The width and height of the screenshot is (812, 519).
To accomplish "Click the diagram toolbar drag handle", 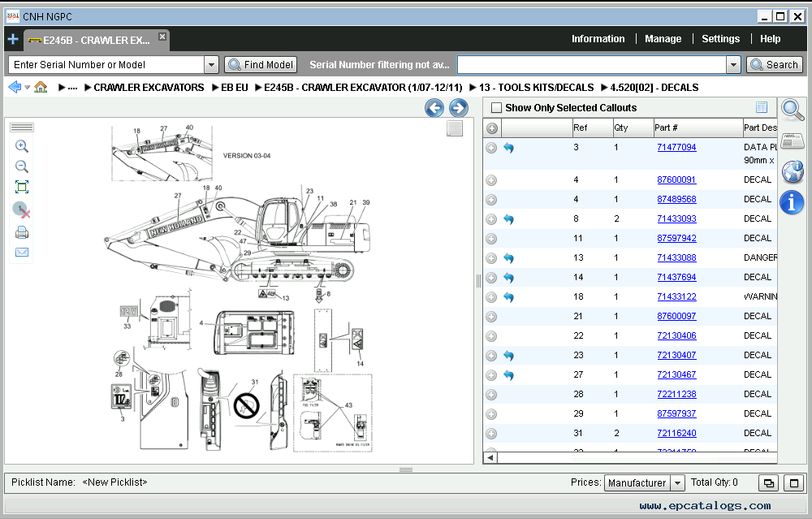I will [22, 128].
